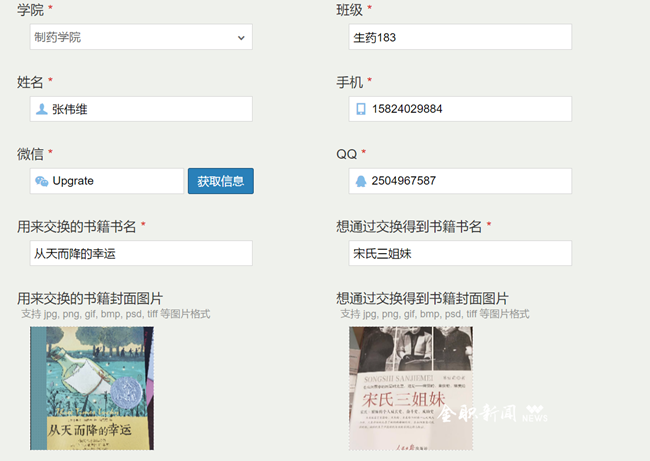Click the 手机 field with 15824029884
650x461 pixels.
[x=460, y=109]
